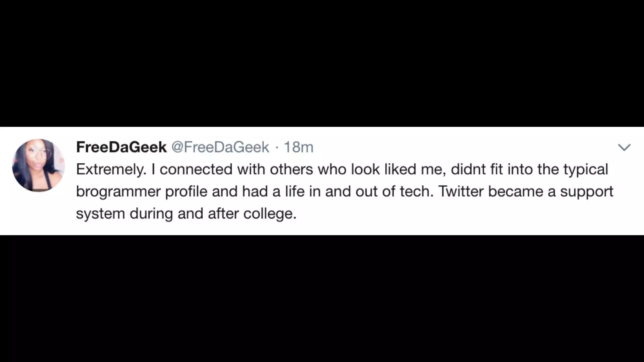Click the word "brogrammer" in the tweet
644x362 pixels.
point(118,192)
